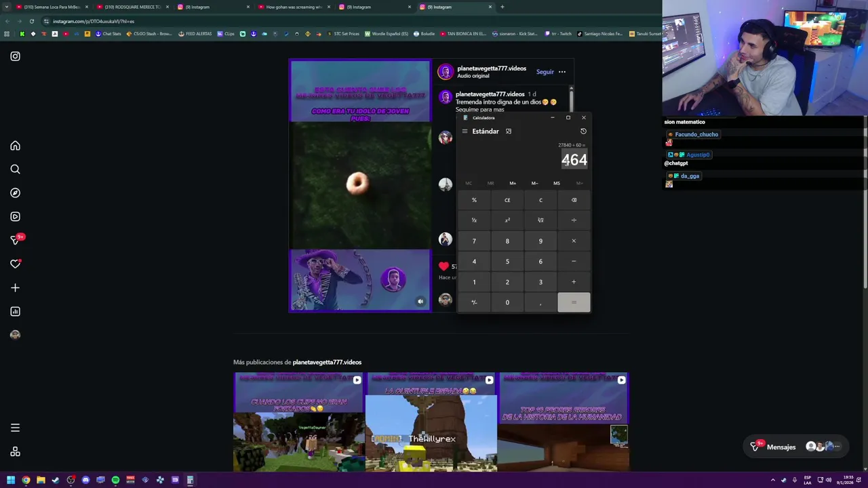This screenshot has height=488, width=868.
Task: Open Discord icon on the taskbar
Action: click(x=85, y=480)
